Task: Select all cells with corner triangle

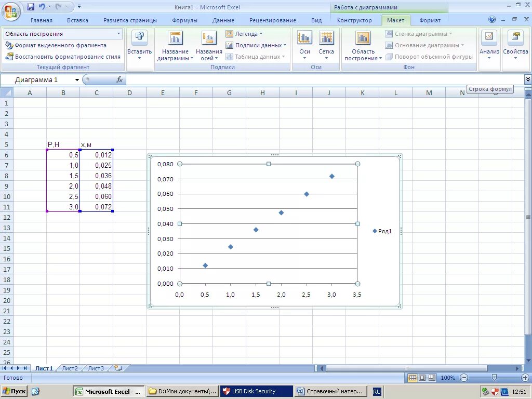Action: (6, 92)
